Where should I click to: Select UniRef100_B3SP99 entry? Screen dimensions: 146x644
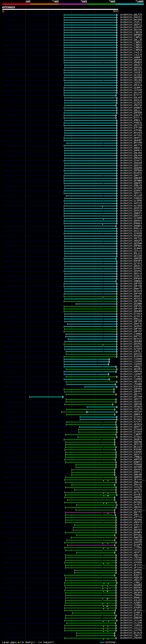coord(131,357)
